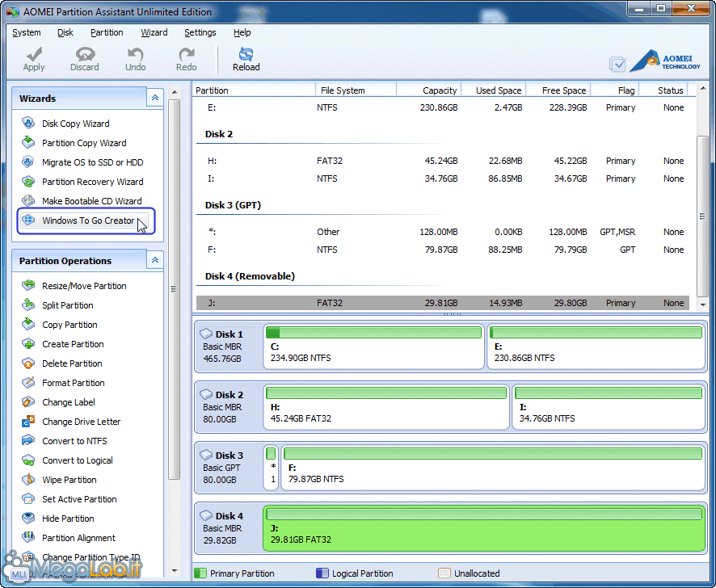Click the left sidebar scroll-up arrow
Image resolution: width=716 pixels, height=588 pixels.
pos(174,92)
